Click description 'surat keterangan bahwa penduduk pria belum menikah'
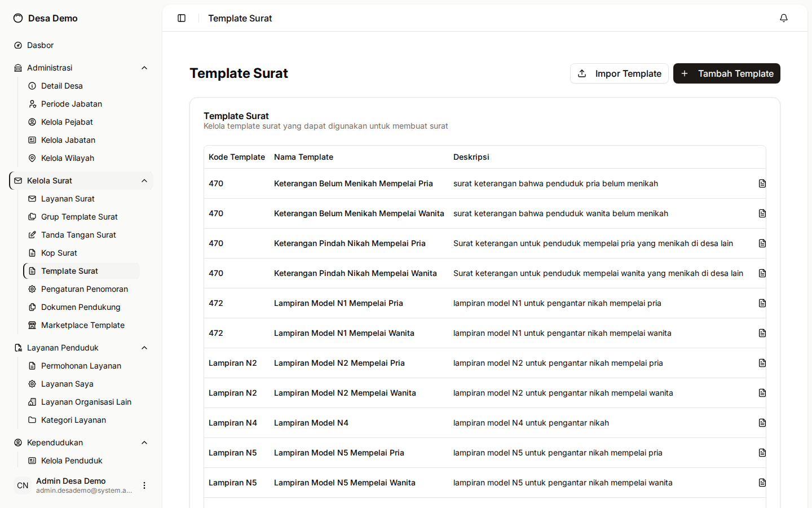This screenshot has width=812, height=508. 555,183
